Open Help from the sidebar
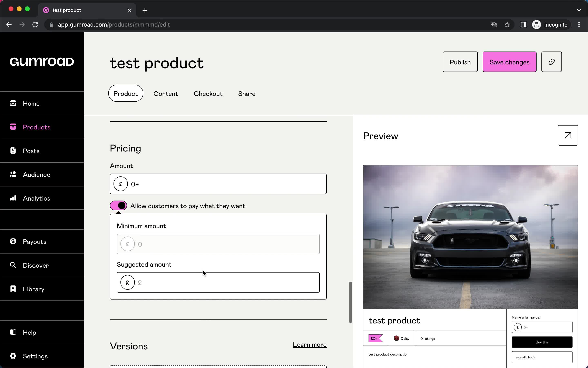The width and height of the screenshot is (588, 368). coord(42,332)
